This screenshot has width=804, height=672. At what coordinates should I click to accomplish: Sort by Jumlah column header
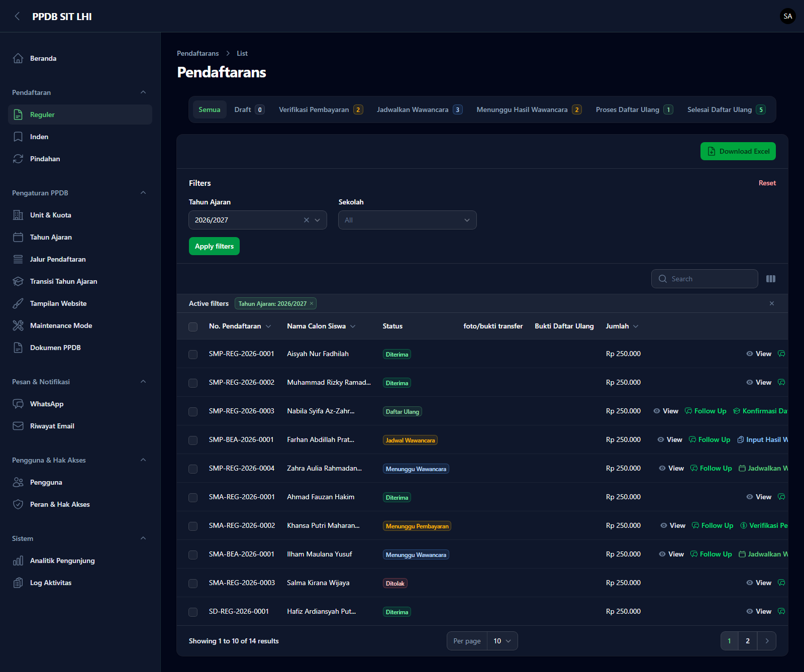pos(622,326)
